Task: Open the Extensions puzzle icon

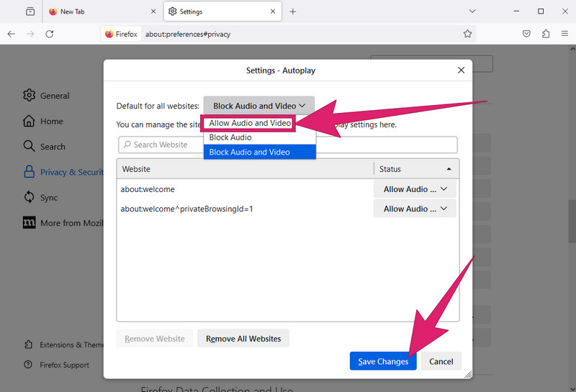Action: click(546, 34)
